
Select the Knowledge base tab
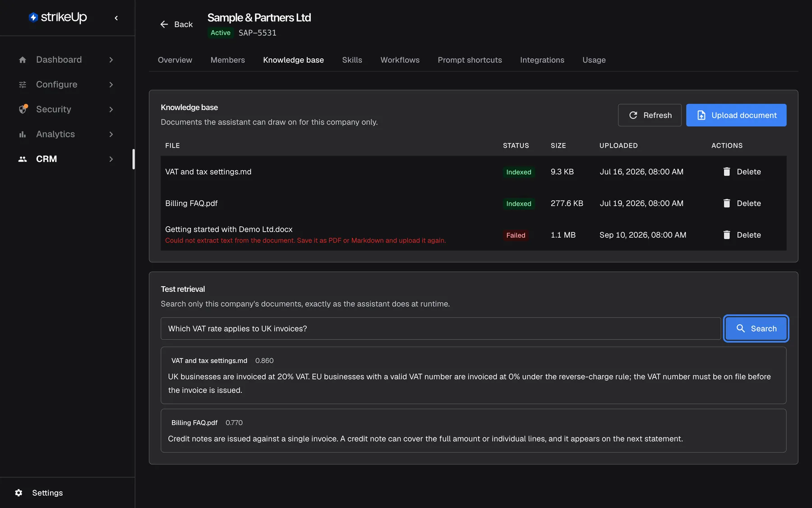pos(293,60)
